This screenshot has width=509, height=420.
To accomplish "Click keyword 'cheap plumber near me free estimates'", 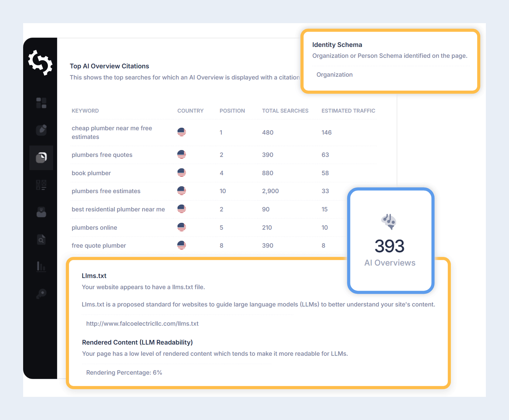I will [x=112, y=133].
